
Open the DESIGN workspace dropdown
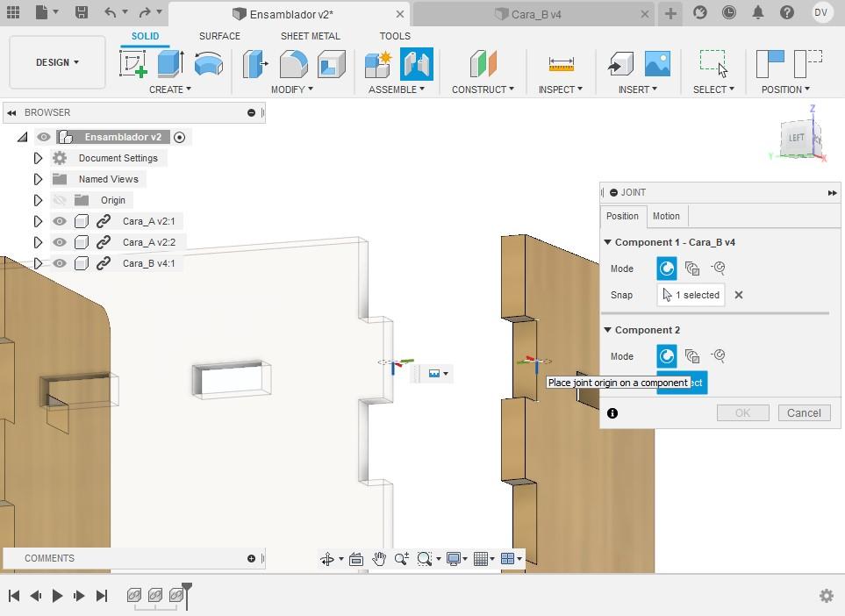[57, 62]
